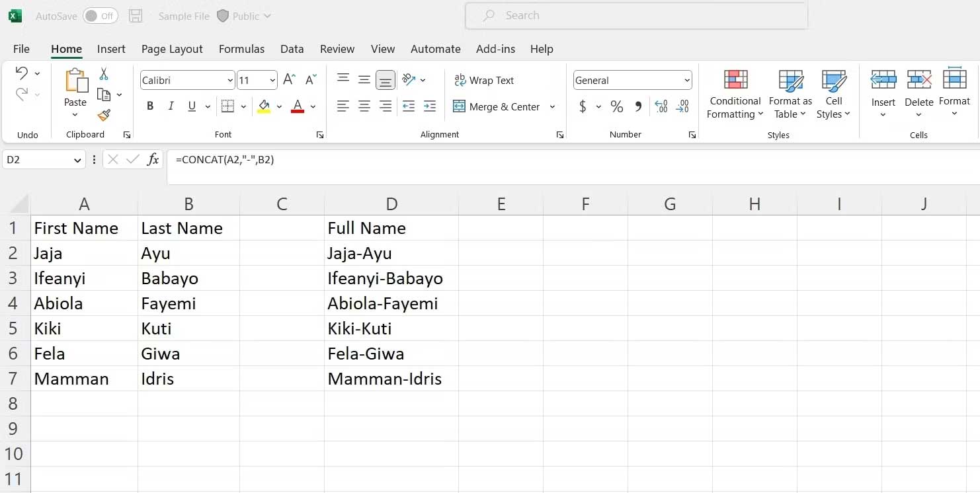Click the Increase Indent icon
This screenshot has height=493, width=980.
(x=430, y=106)
